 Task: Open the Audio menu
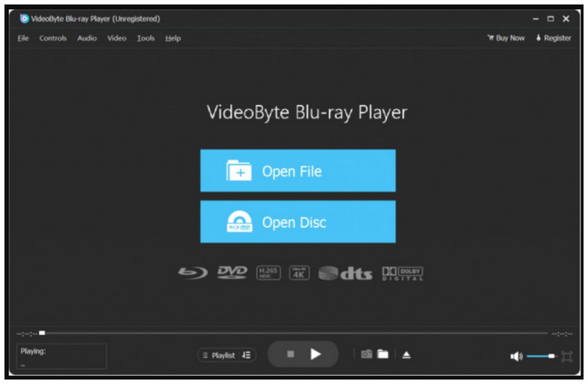87,39
